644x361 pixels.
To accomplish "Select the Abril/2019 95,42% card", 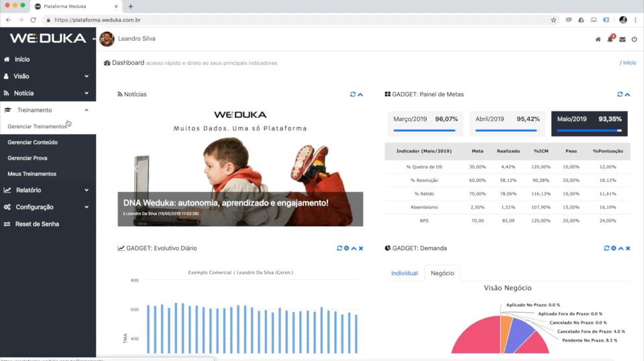I will point(507,123).
